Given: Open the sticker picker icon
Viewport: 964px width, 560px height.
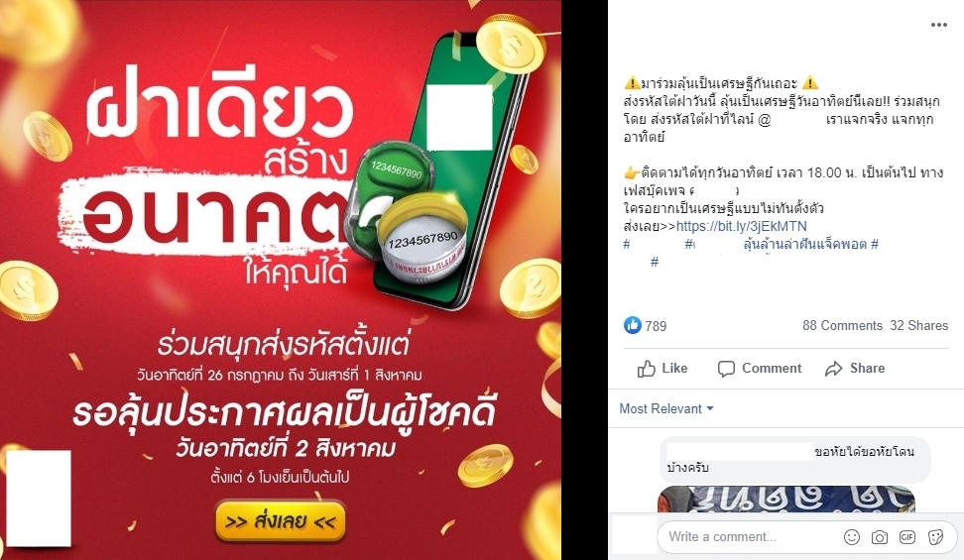Looking at the screenshot, I should click(935, 537).
